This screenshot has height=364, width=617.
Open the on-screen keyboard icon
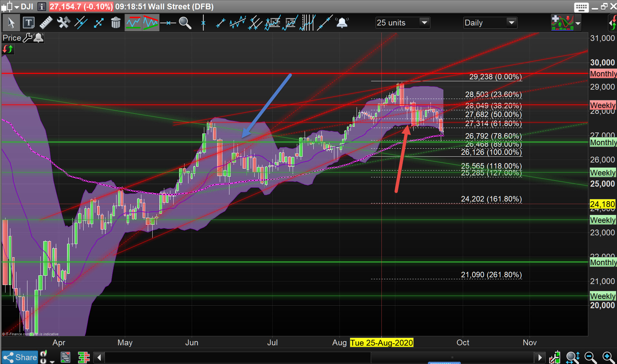[582, 7]
